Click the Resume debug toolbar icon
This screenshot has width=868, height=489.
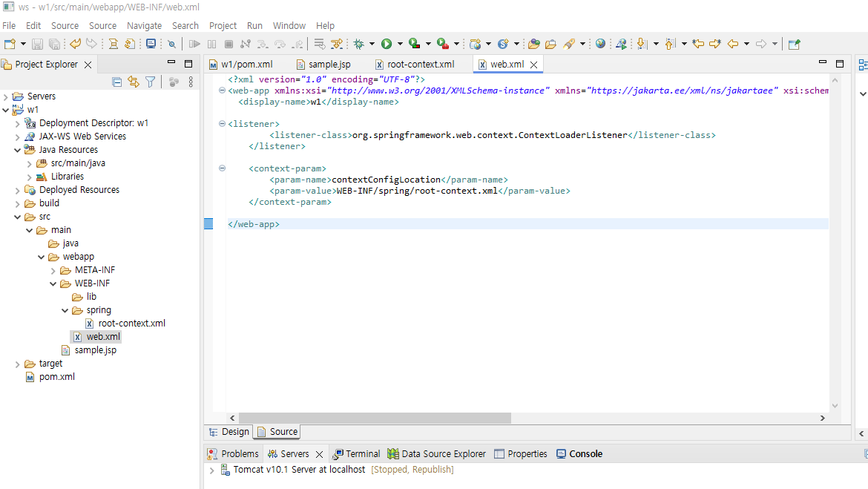pyautogui.click(x=194, y=45)
